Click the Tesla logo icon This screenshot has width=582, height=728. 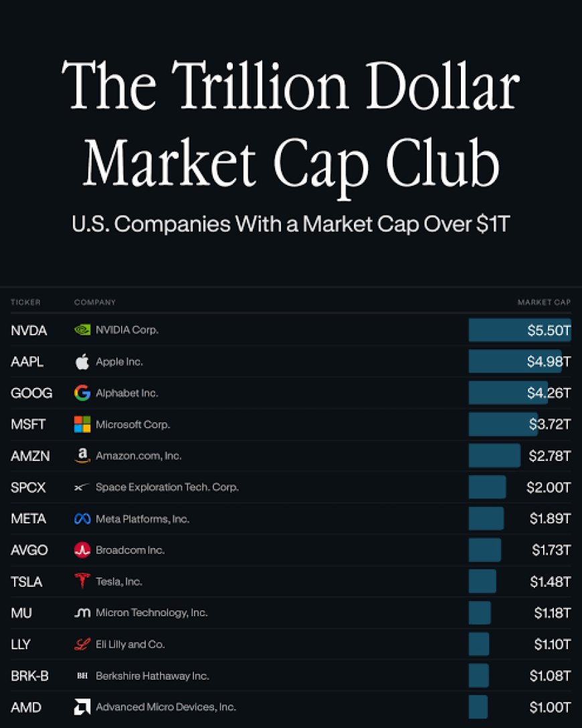[82, 580]
